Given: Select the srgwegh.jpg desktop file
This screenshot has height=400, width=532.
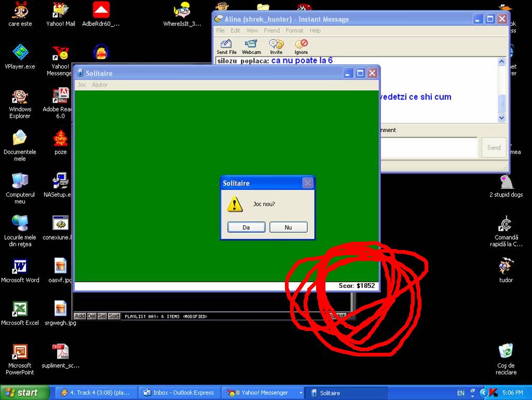Looking at the screenshot, I should point(60,313).
